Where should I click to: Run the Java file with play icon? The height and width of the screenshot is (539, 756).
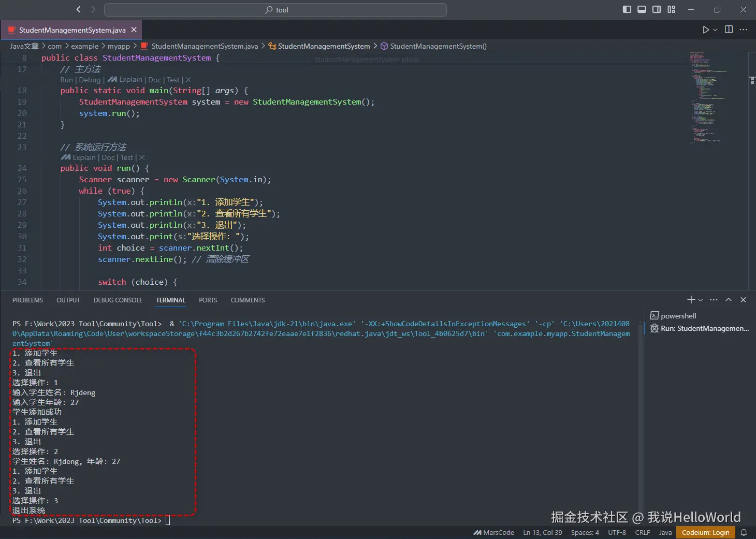705,30
